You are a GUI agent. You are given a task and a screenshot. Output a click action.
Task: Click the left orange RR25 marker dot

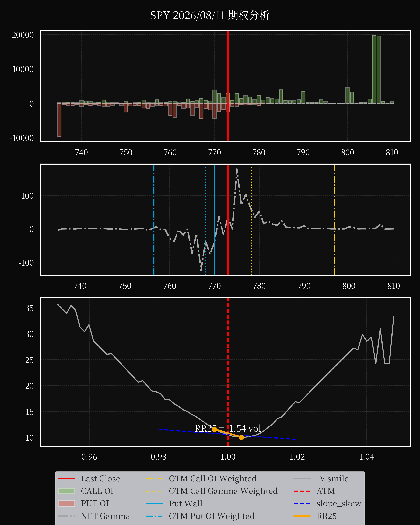(215, 429)
